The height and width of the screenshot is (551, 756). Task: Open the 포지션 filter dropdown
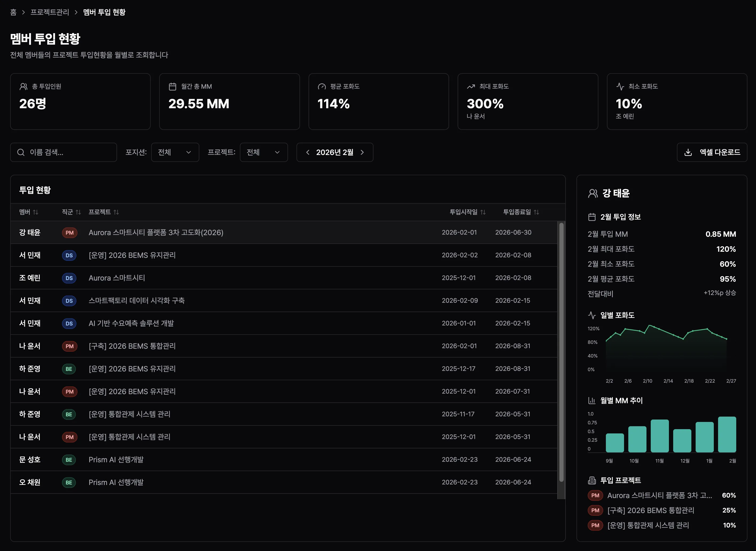tap(175, 152)
